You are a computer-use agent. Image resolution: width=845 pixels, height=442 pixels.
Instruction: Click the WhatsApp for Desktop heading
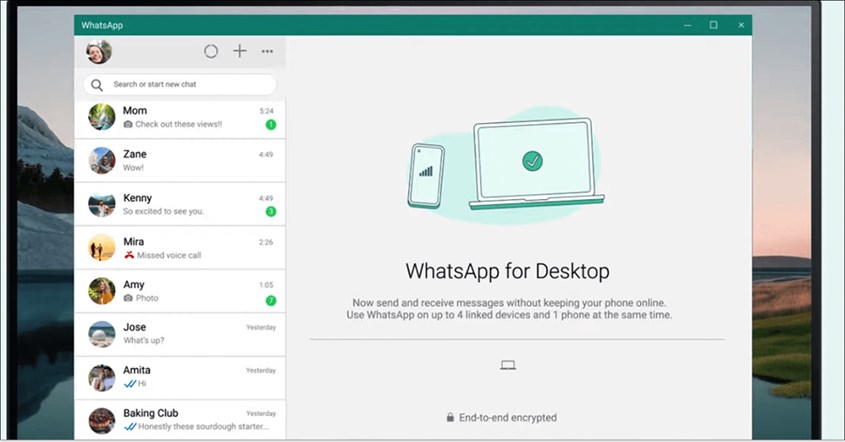point(507,271)
